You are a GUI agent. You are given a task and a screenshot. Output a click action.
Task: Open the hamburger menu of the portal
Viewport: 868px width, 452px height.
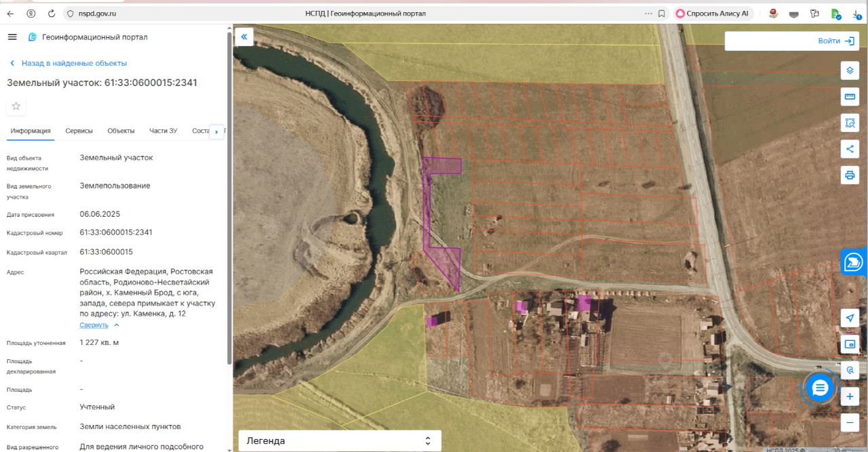click(x=12, y=37)
